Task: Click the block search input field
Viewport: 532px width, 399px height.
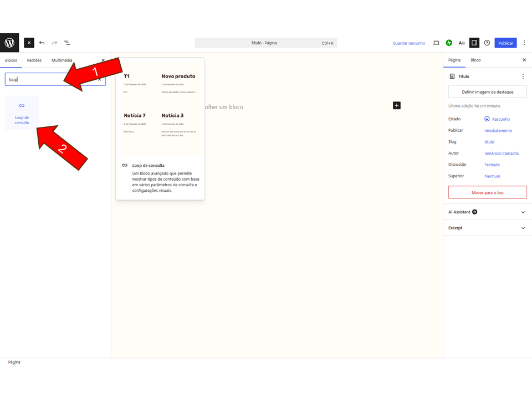Action: click(50, 79)
